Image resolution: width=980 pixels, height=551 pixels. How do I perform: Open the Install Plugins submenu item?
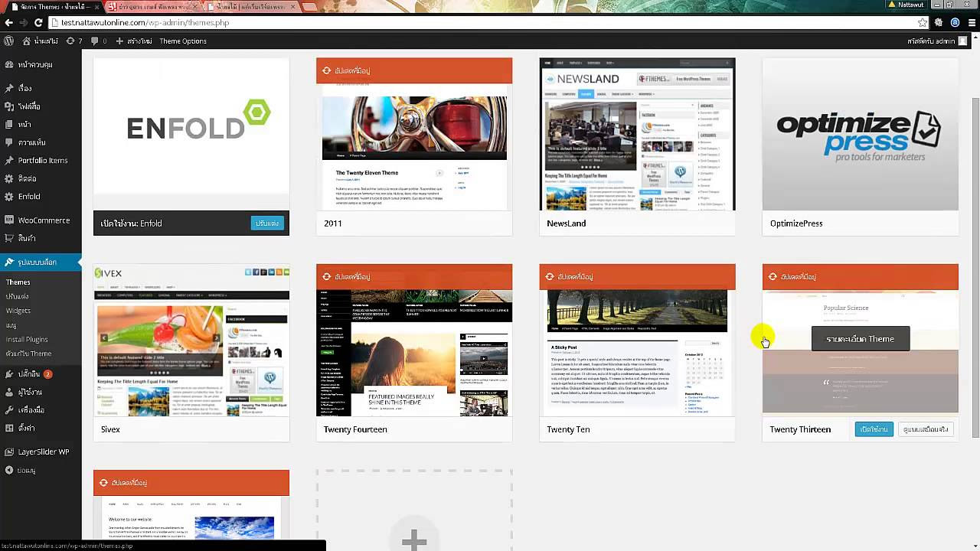(x=27, y=339)
